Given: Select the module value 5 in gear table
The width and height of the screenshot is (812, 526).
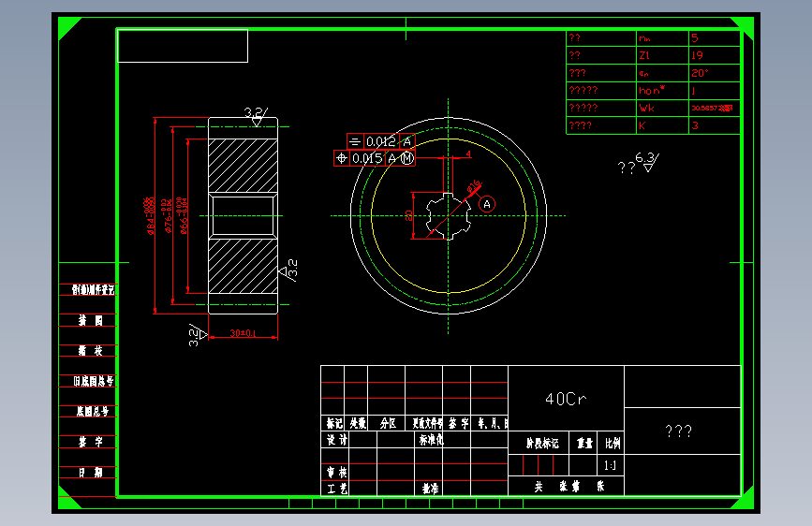Looking at the screenshot, I should pyautogui.click(x=694, y=37).
